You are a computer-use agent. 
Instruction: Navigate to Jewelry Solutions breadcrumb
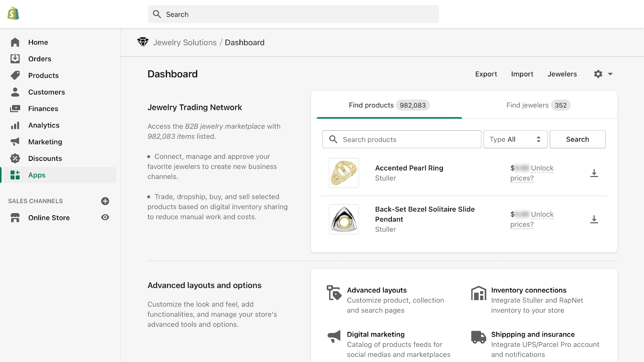(x=185, y=43)
